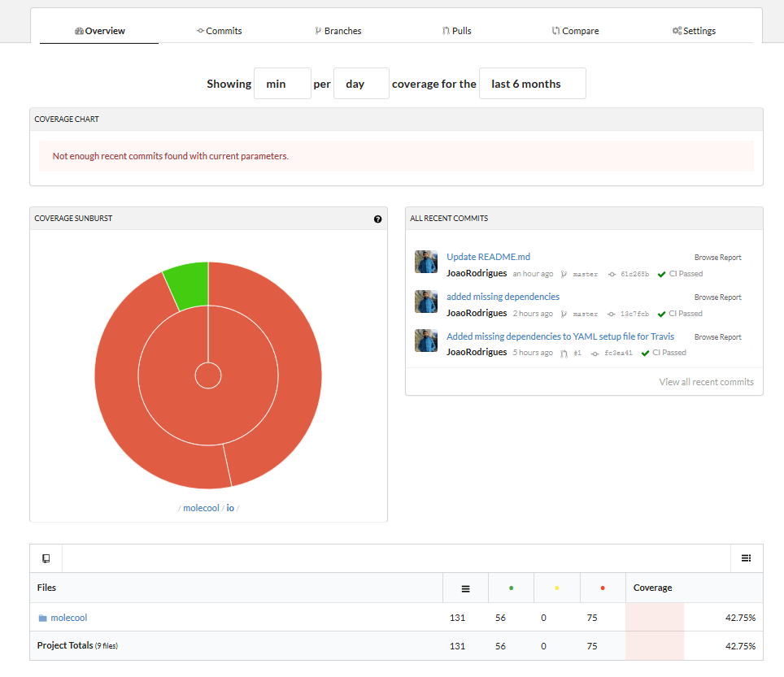This screenshot has width=784, height=677.
Task: Browse Report for 'added missing dependencies' commit
Action: pos(717,297)
